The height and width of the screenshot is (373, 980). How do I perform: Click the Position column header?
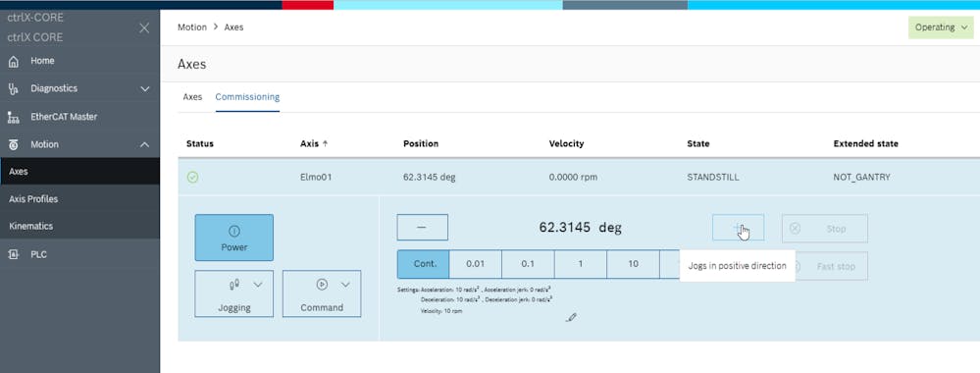421,143
